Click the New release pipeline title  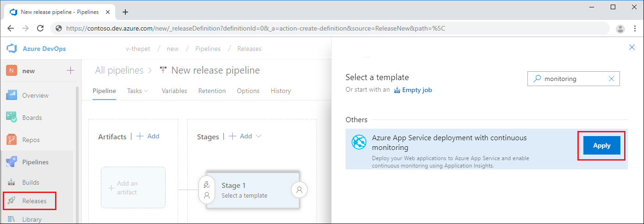tap(216, 70)
